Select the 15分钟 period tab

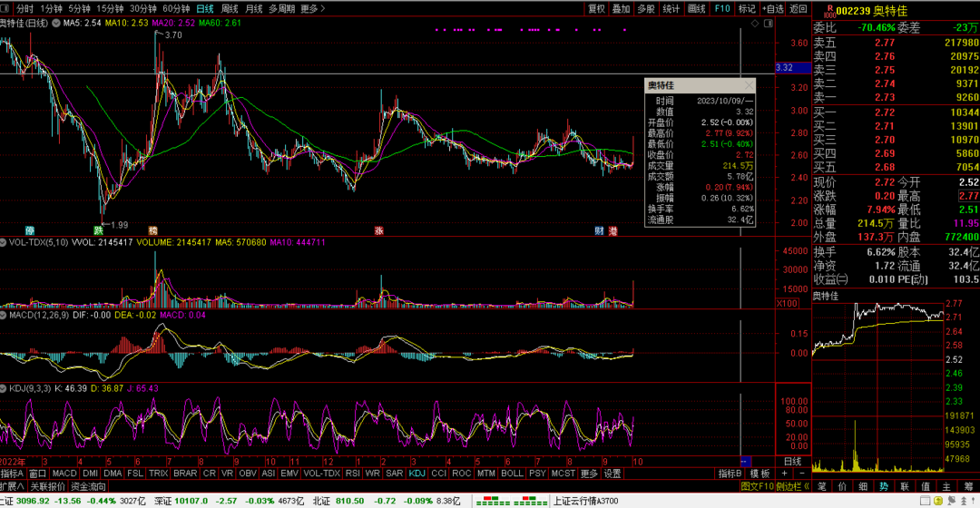click(110, 9)
